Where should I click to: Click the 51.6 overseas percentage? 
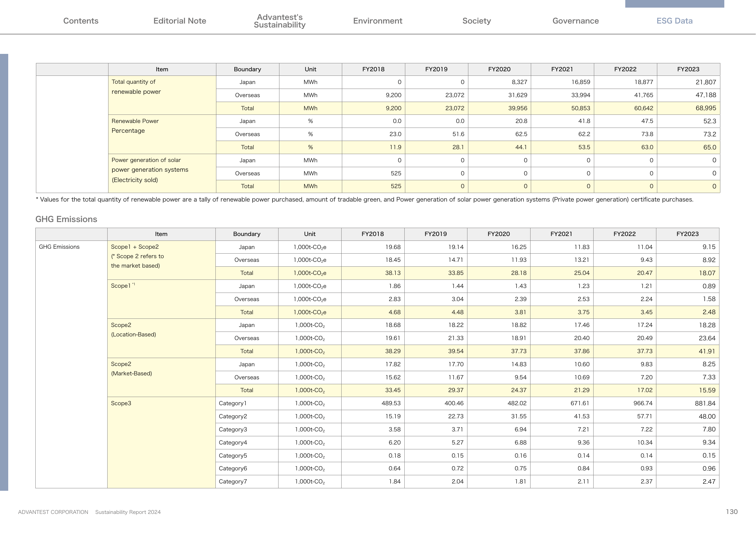click(458, 134)
